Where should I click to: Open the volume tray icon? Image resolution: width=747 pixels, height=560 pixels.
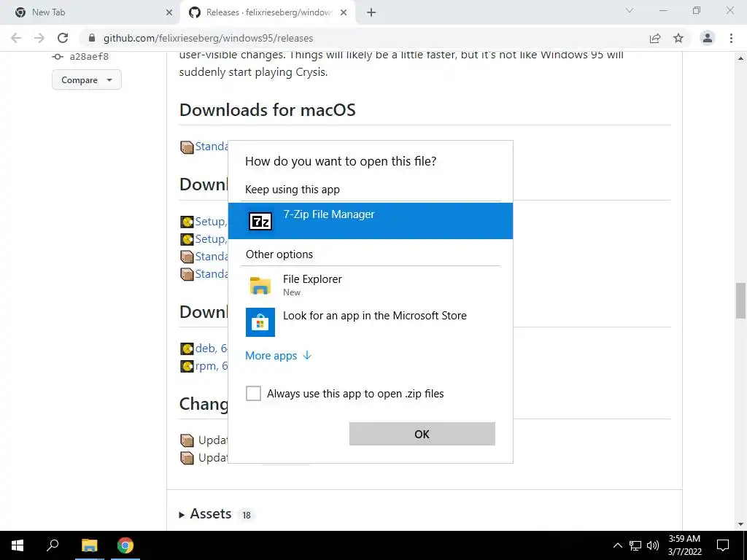pos(653,545)
